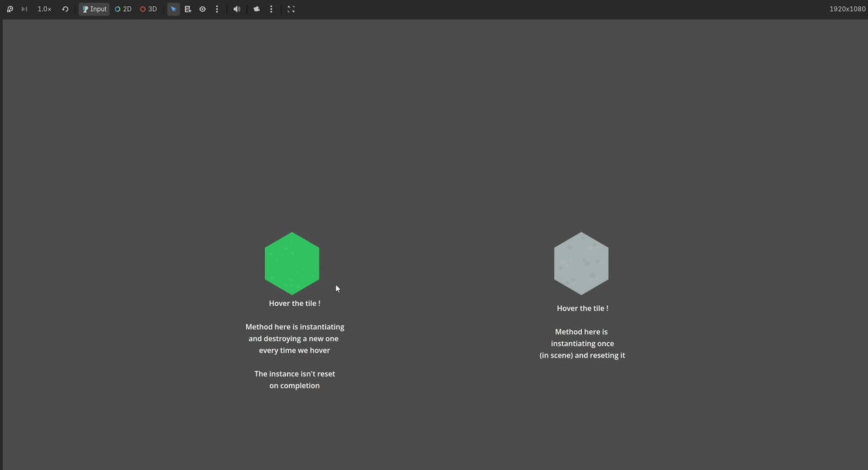Reset the game speed
The height and width of the screenshot is (470, 868).
click(65, 9)
